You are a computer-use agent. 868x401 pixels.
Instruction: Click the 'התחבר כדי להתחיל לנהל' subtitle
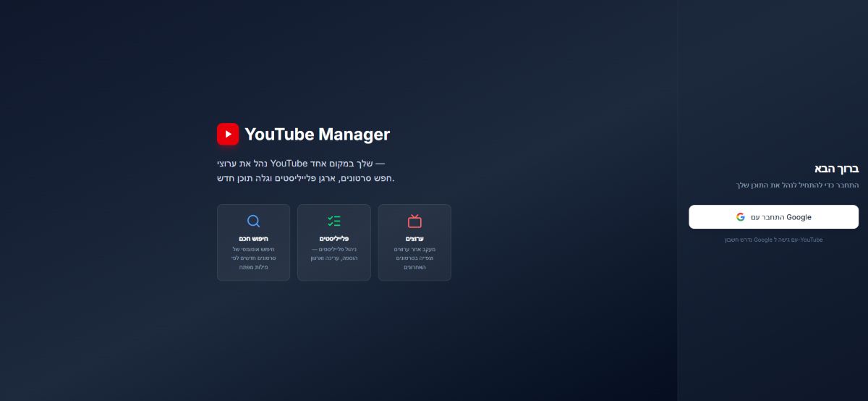click(797, 185)
